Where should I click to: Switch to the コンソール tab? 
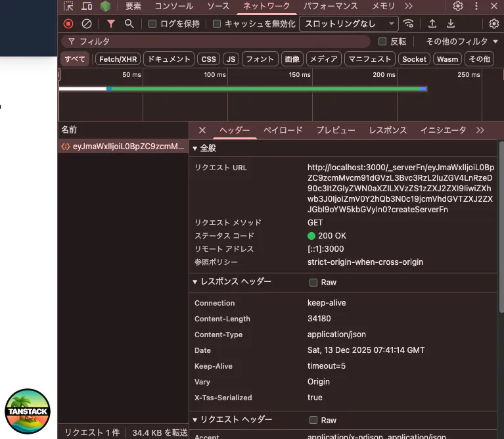(x=174, y=6)
